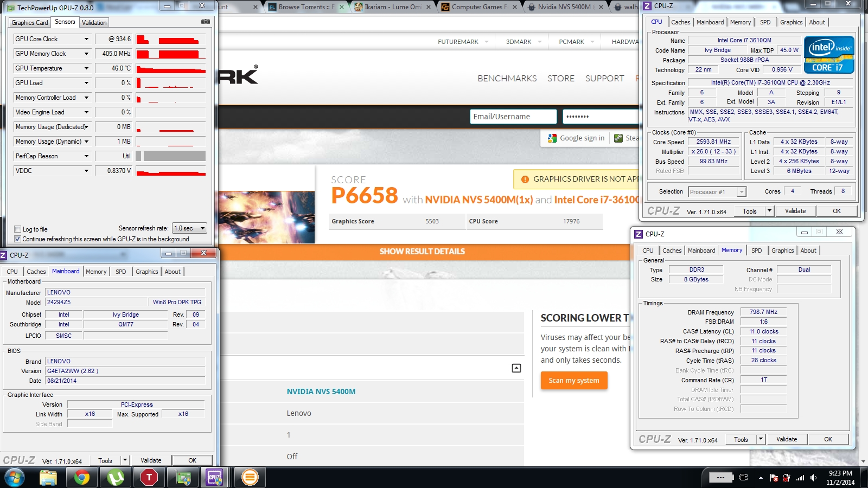Click the Scan my system button

coord(574,380)
